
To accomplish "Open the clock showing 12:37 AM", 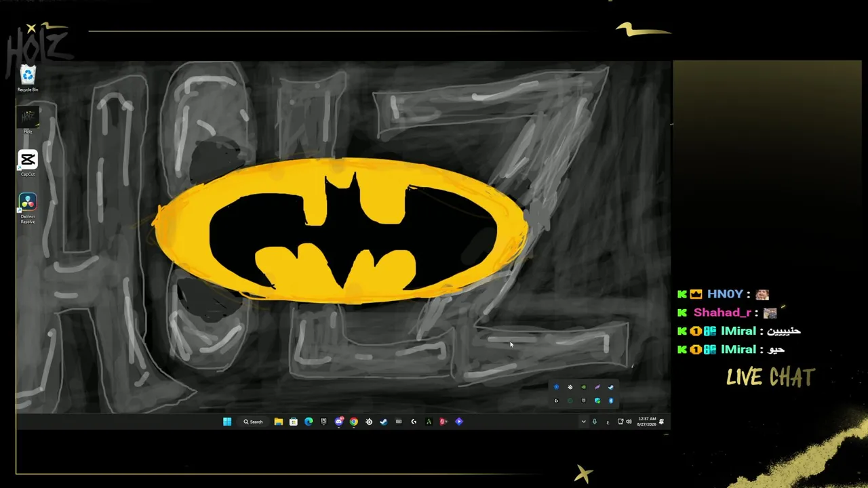I will [646, 422].
